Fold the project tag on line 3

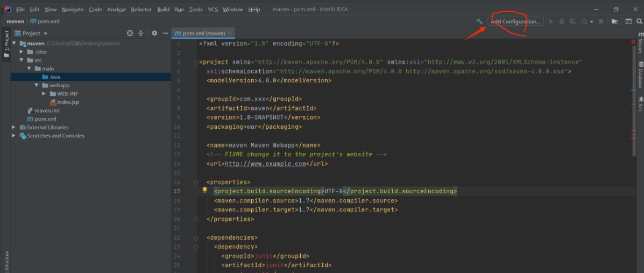click(x=196, y=62)
